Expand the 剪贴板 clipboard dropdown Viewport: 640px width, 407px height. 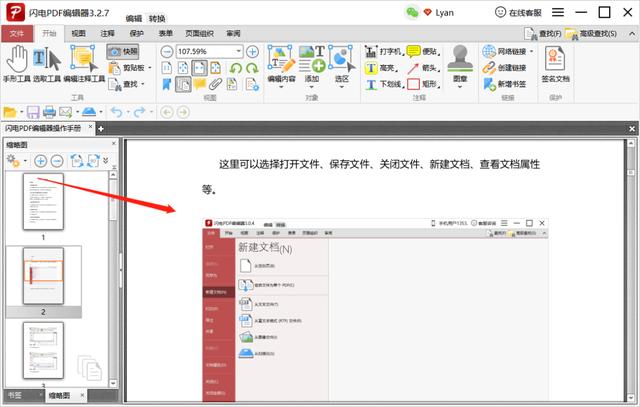click(x=149, y=68)
